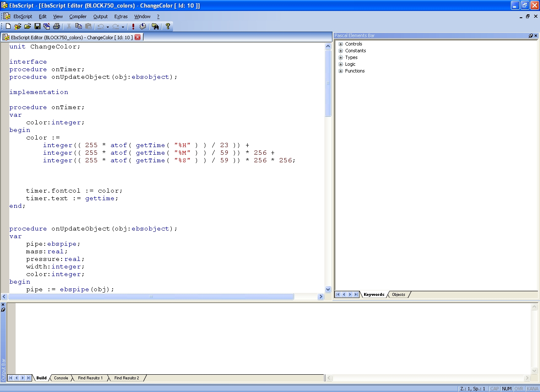Viewport: 540px width, 392px height.
Task: Close the Output Bar with its X
Action: click(3, 304)
